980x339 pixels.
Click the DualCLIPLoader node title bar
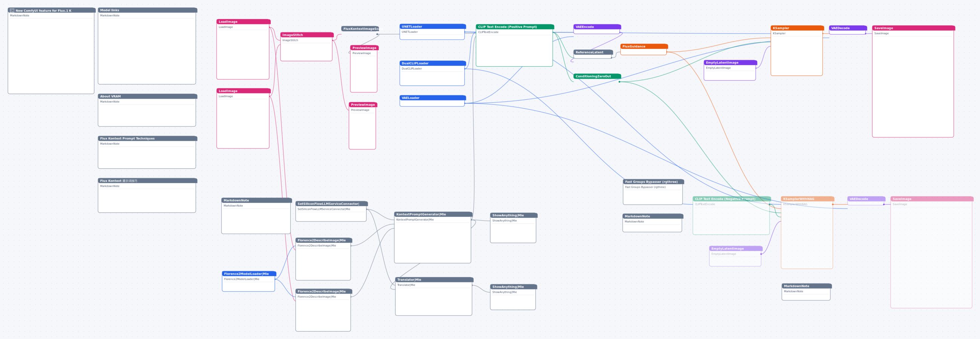click(433, 63)
